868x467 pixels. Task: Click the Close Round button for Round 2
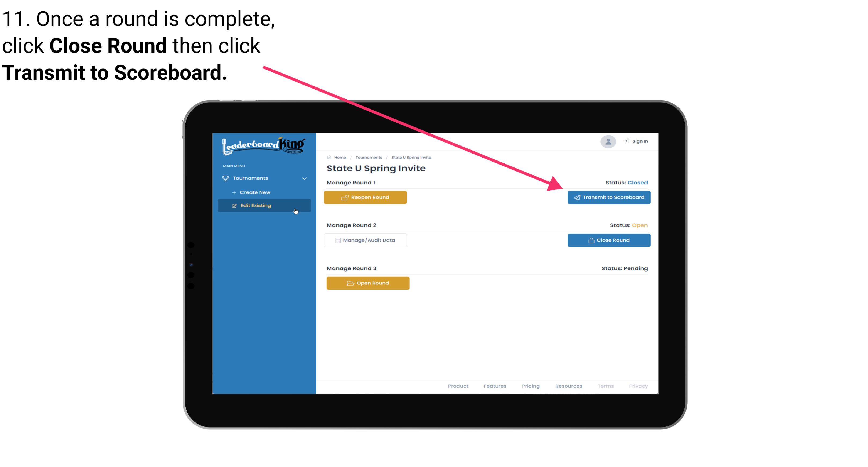[x=609, y=240]
